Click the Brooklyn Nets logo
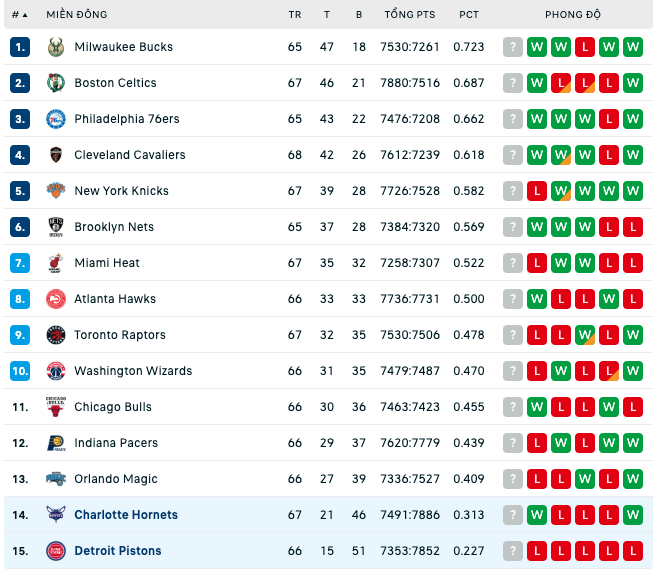 56,227
